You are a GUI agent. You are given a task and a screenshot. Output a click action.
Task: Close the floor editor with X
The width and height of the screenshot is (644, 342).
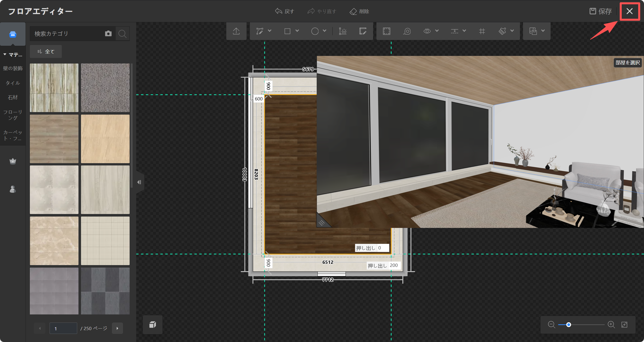[x=629, y=11]
